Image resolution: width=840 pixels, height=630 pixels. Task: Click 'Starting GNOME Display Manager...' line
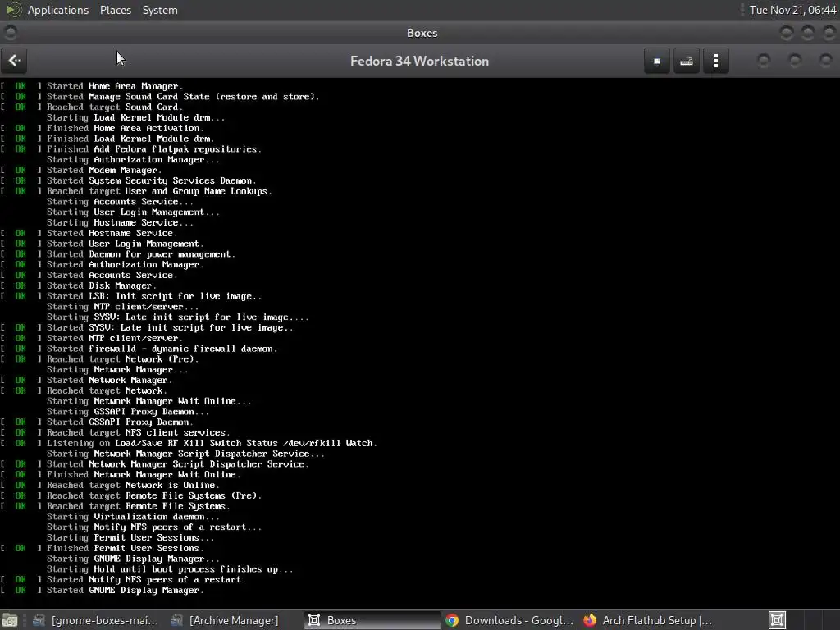pyautogui.click(x=134, y=559)
